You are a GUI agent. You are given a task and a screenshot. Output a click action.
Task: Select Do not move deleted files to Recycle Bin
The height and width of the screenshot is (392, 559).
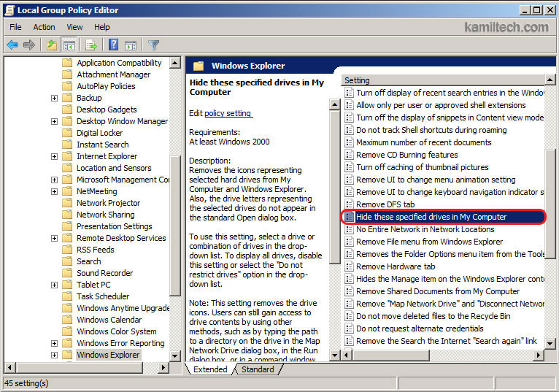tap(433, 316)
